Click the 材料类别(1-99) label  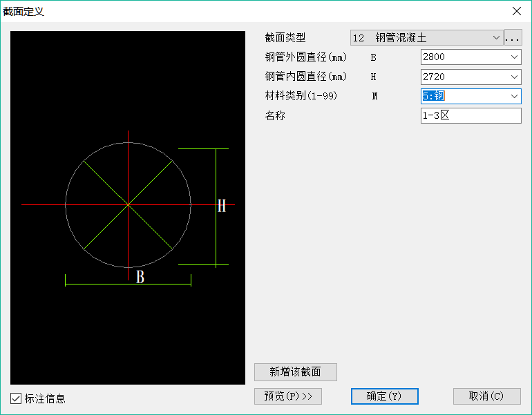point(301,96)
